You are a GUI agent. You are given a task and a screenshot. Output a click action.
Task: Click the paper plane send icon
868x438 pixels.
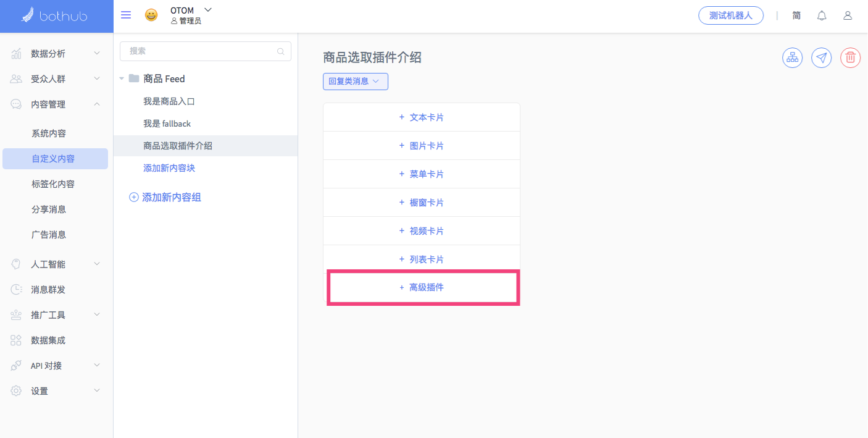(821, 57)
